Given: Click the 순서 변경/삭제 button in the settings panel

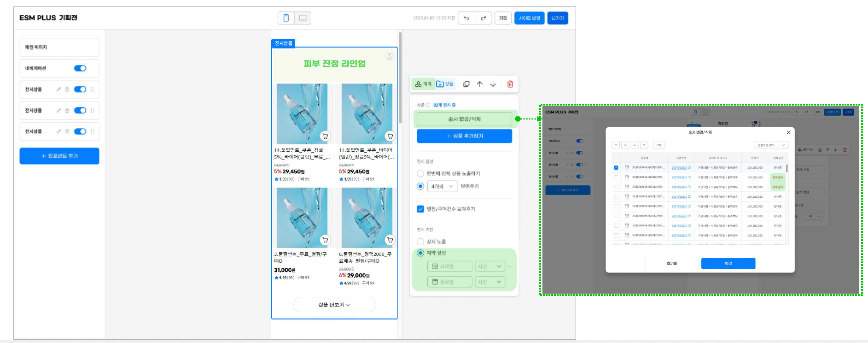Looking at the screenshot, I should click(464, 119).
